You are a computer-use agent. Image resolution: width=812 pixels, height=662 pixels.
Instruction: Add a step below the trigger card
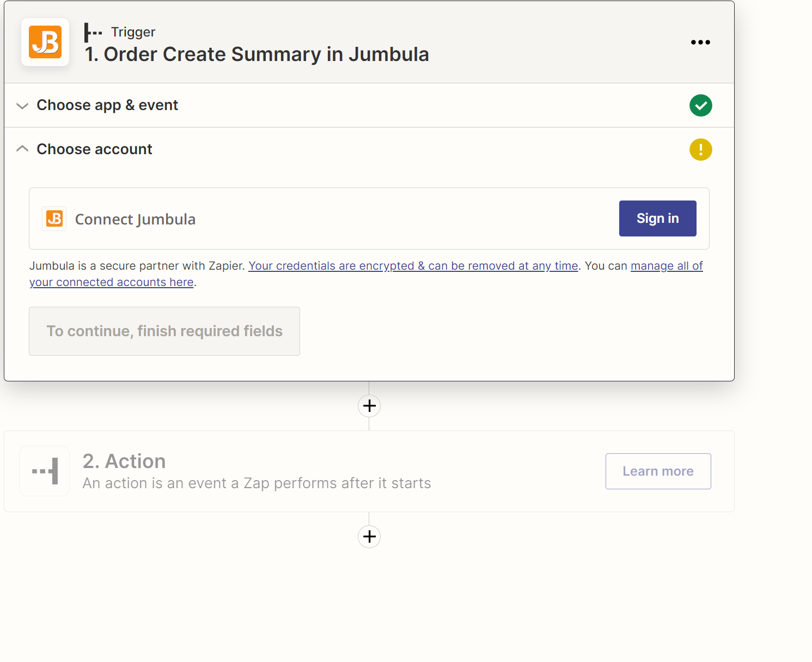coord(369,406)
